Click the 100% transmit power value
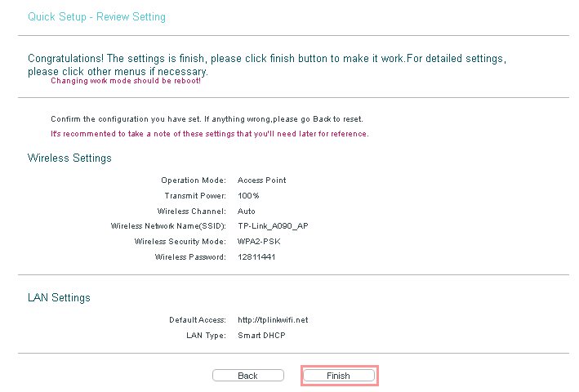The image size is (579, 392). (248, 195)
